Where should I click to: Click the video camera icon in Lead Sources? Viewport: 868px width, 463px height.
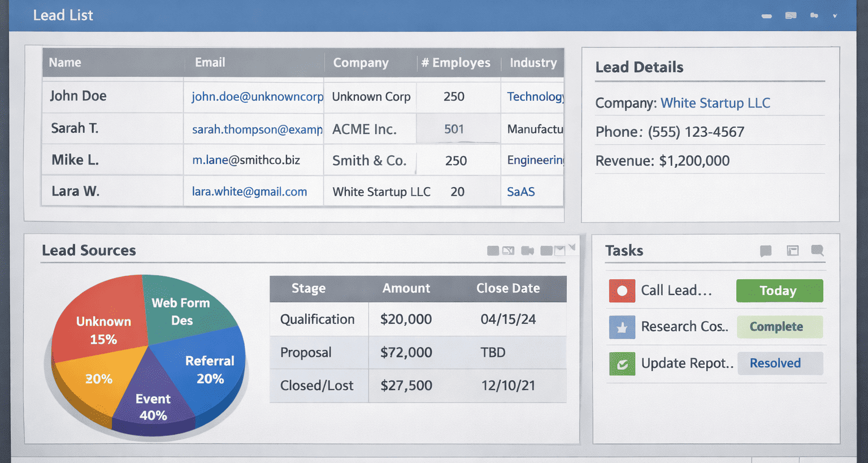[527, 250]
